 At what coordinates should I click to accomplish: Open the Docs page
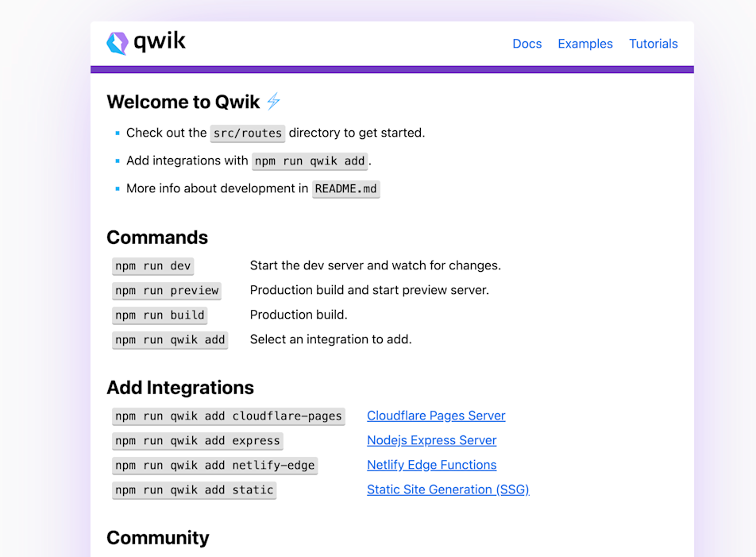tap(526, 44)
